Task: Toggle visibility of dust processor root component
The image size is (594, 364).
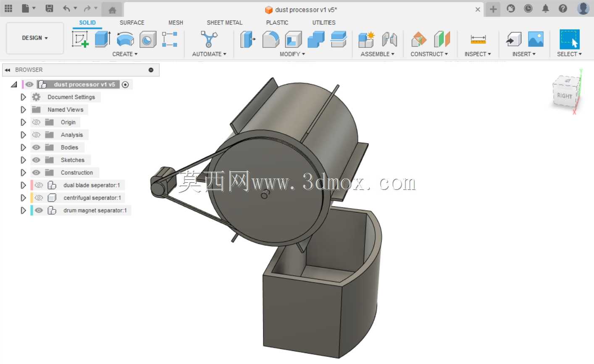Action: (x=29, y=84)
